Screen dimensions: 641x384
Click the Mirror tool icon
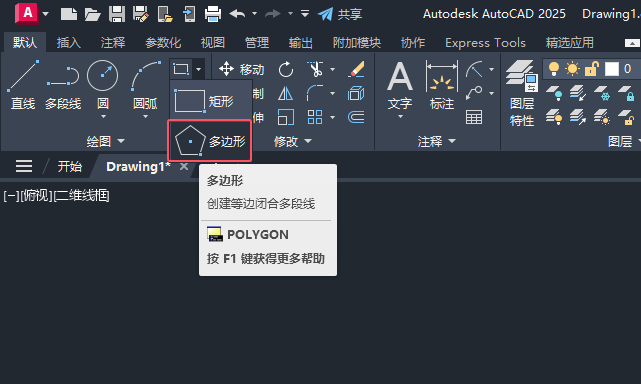(x=285, y=94)
